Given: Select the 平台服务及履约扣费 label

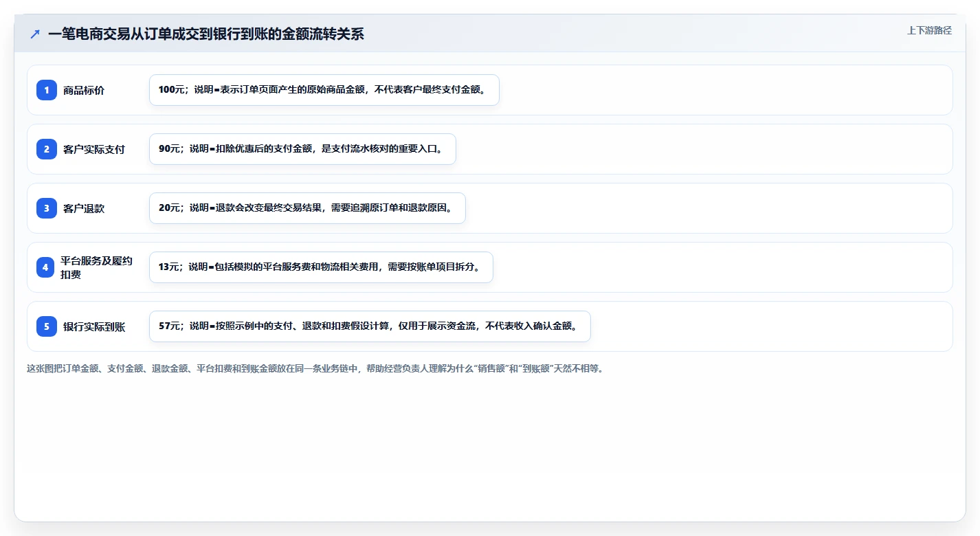Looking at the screenshot, I should point(96,267).
